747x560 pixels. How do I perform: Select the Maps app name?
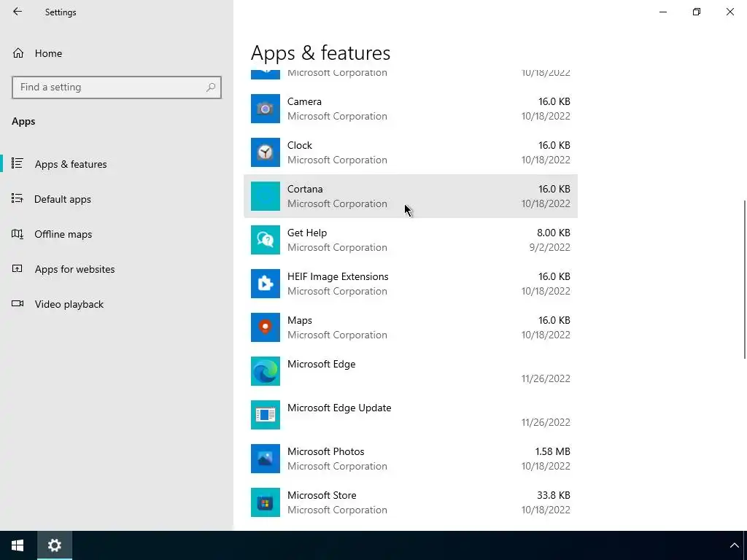(300, 321)
